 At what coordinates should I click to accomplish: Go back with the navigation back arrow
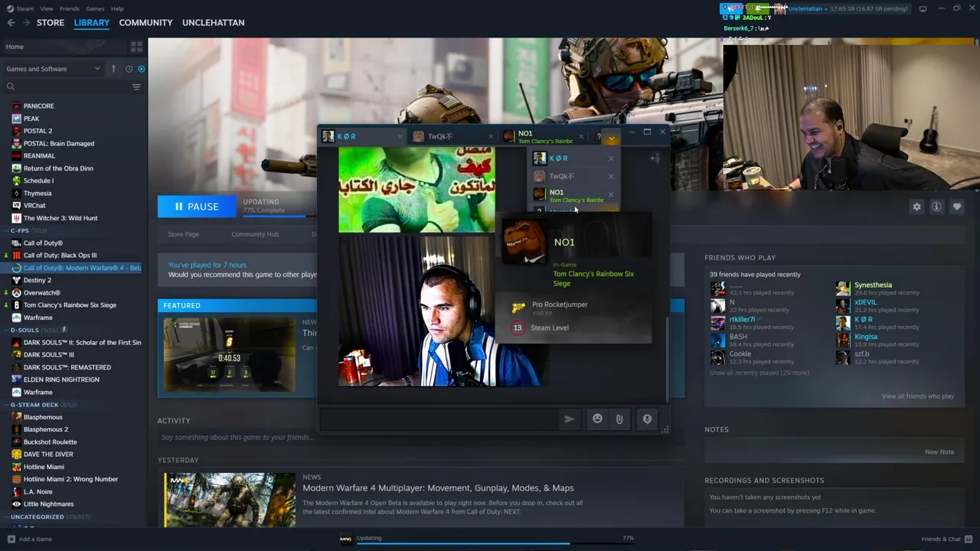[x=11, y=23]
